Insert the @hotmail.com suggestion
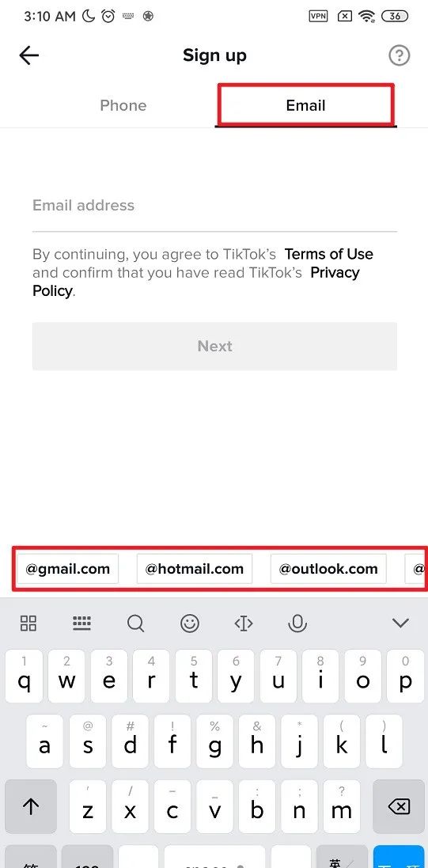Screen dimensions: 428x868 click(x=195, y=569)
